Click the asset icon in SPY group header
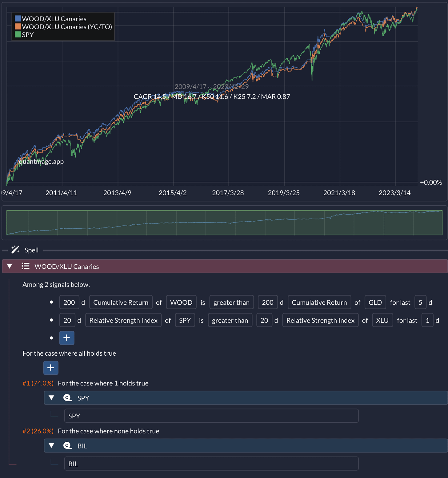 tap(68, 398)
